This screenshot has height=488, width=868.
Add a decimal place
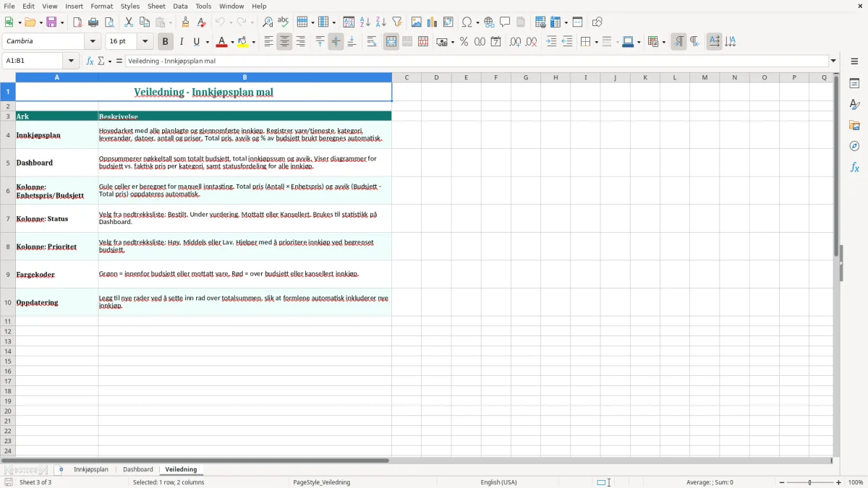pyautogui.click(x=515, y=42)
